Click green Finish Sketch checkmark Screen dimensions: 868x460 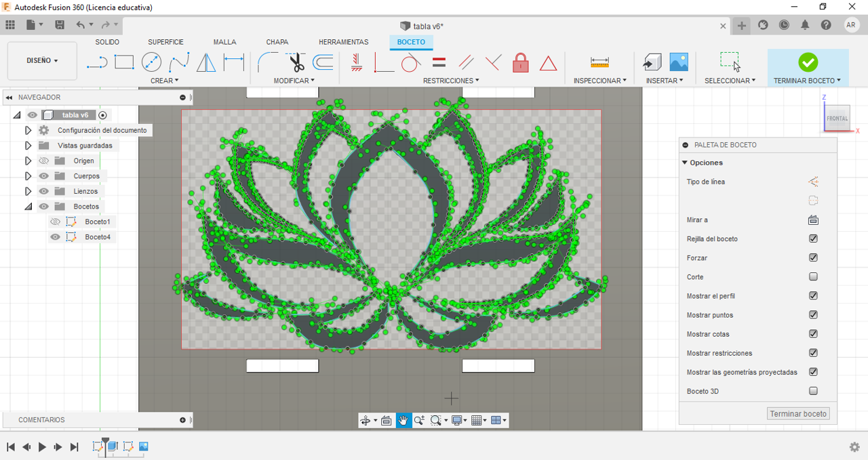[808, 62]
